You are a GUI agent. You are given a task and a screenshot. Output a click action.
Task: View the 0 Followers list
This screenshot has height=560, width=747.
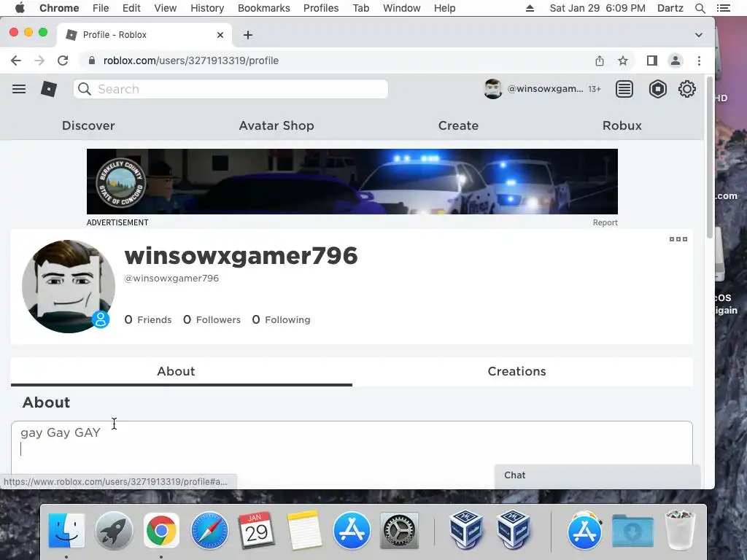click(x=212, y=319)
